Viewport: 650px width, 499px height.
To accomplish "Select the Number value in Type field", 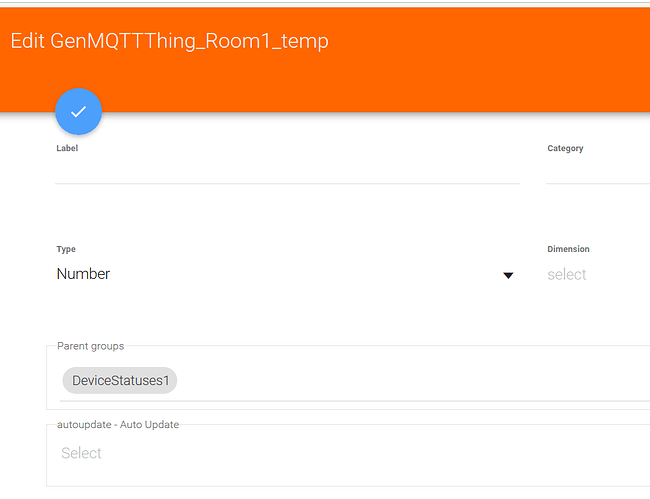I will coord(83,274).
